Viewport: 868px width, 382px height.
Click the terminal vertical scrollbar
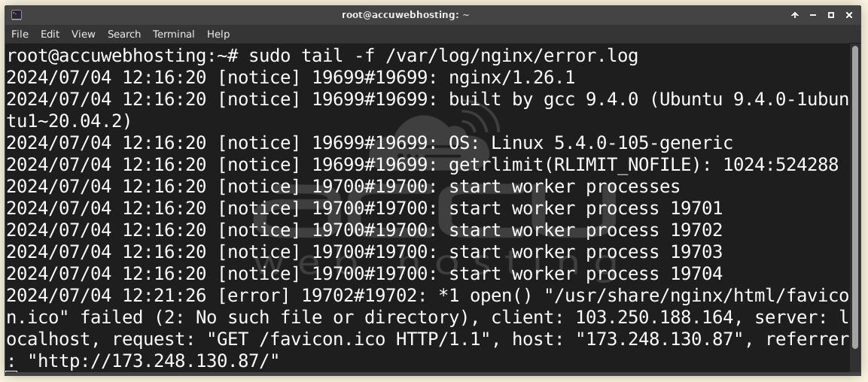(x=856, y=209)
